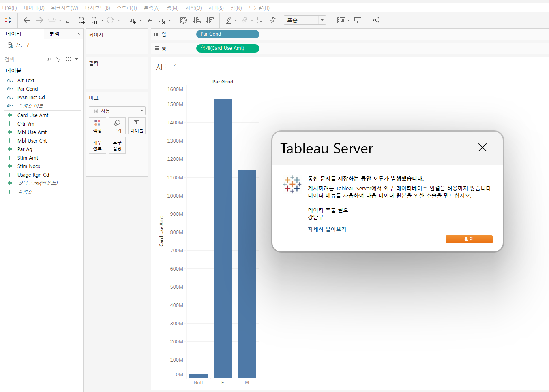Click the Presentation Mode icon

tap(357, 20)
